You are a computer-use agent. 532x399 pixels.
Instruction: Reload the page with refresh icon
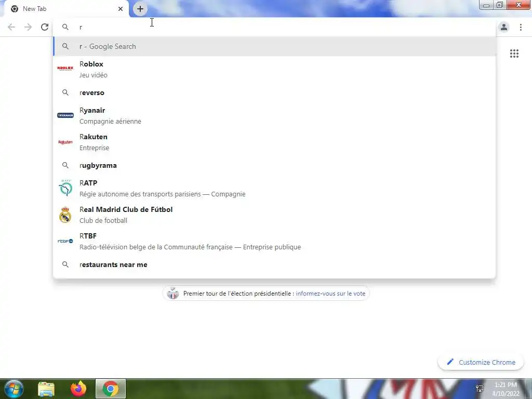point(45,27)
